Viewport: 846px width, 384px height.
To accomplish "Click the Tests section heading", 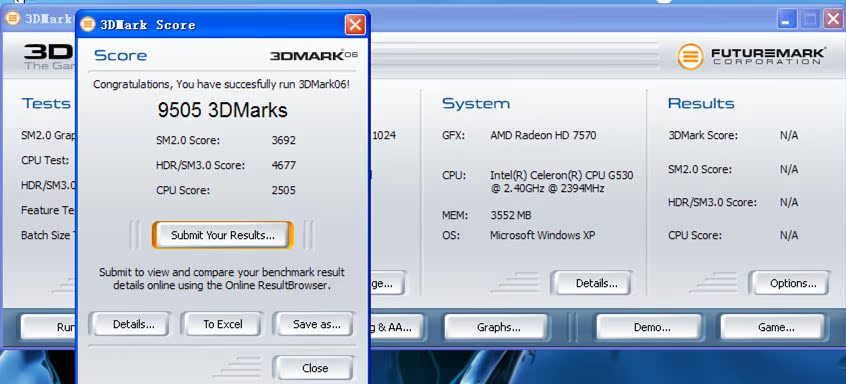I will coord(46,103).
